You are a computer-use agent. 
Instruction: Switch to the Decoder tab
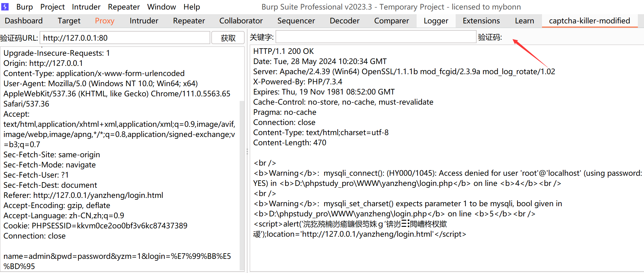[344, 21]
